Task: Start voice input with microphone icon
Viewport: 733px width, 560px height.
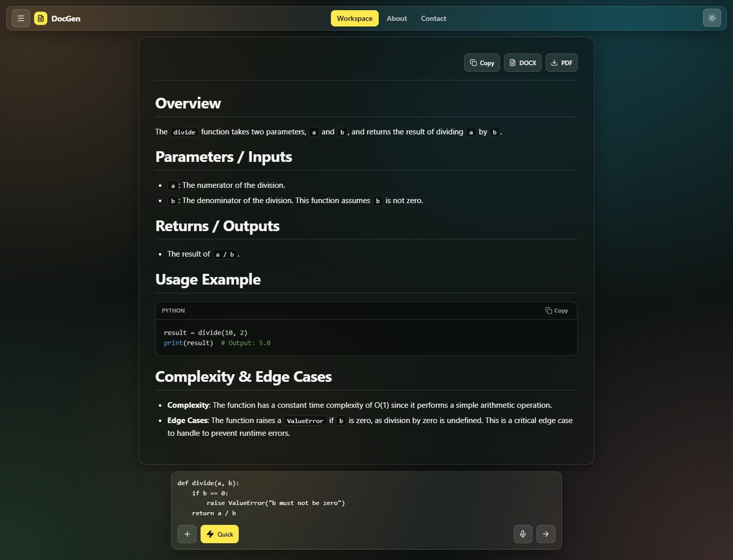Action: pyautogui.click(x=523, y=534)
